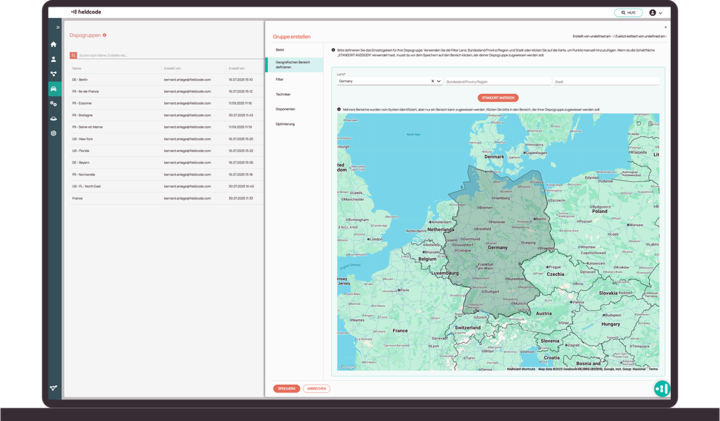Image resolution: width=720 pixels, height=421 pixels.
Task: Open the Techniker tab
Action: [283, 93]
